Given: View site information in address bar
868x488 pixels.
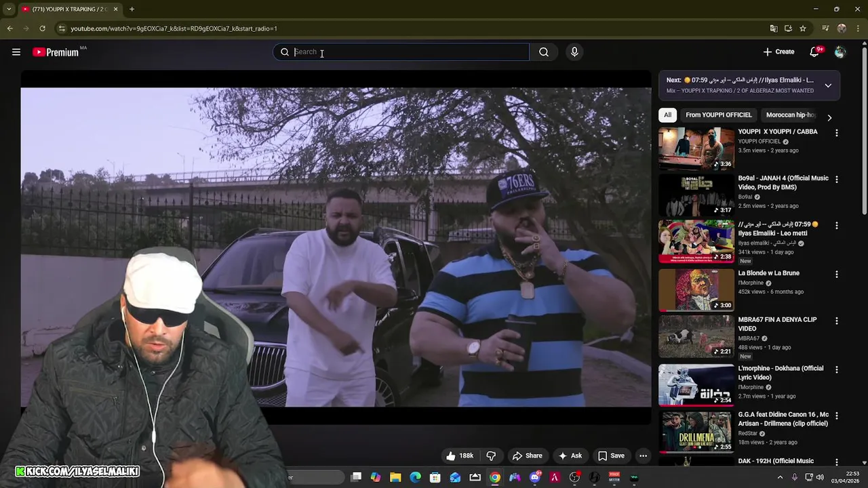Looking at the screenshot, I should pyautogui.click(x=62, y=28).
